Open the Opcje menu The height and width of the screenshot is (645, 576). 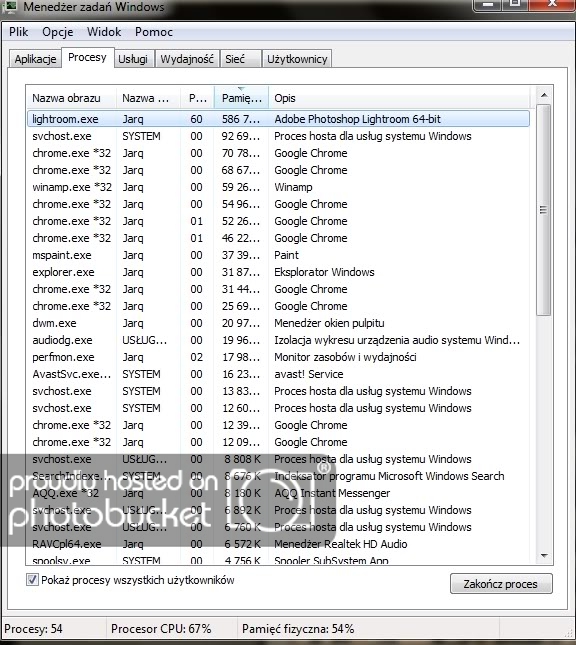coord(58,32)
